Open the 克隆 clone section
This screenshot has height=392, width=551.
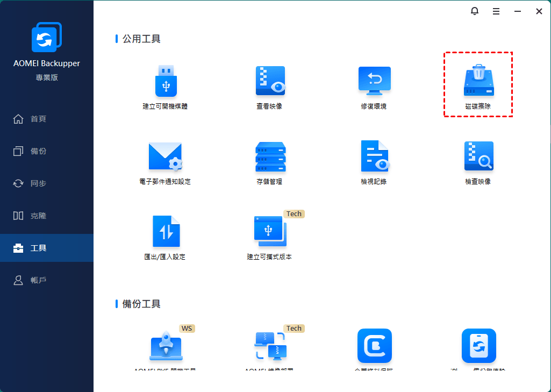coord(47,216)
